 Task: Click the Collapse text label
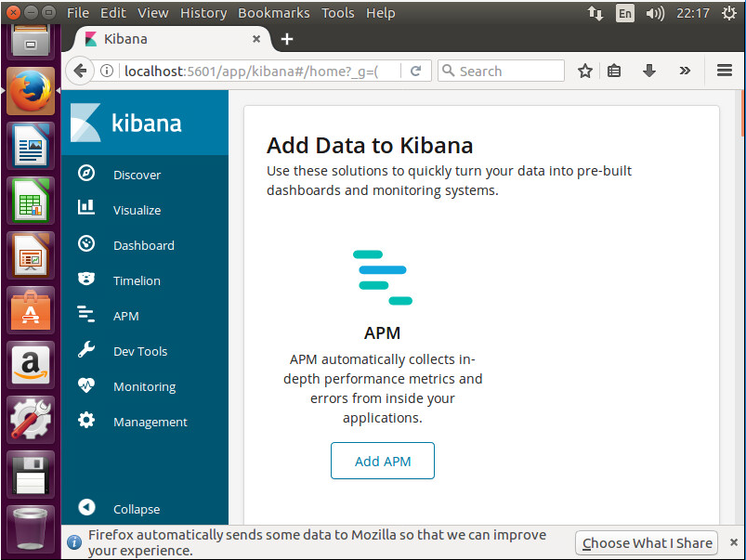coord(137,509)
